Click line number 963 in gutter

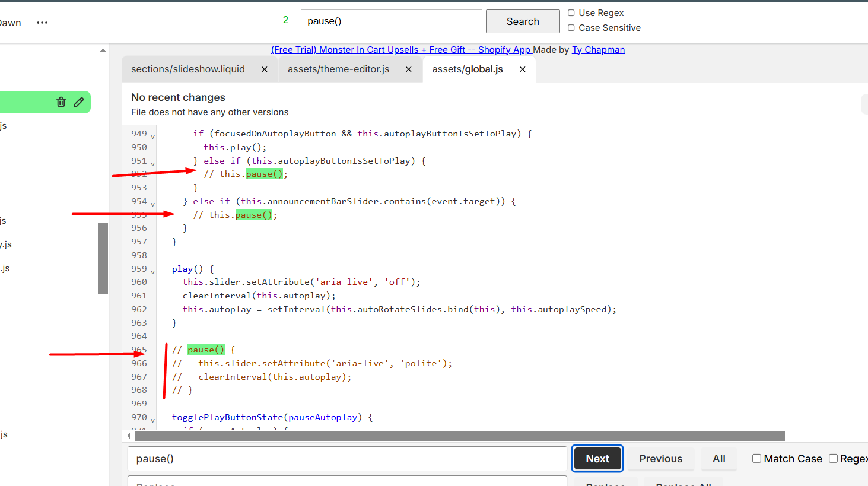click(139, 323)
